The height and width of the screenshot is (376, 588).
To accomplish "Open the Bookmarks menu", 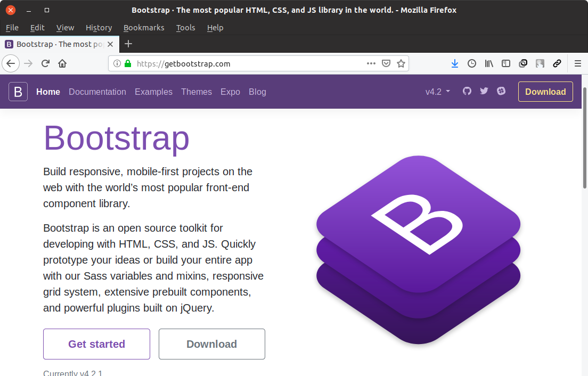I will pyautogui.click(x=144, y=28).
